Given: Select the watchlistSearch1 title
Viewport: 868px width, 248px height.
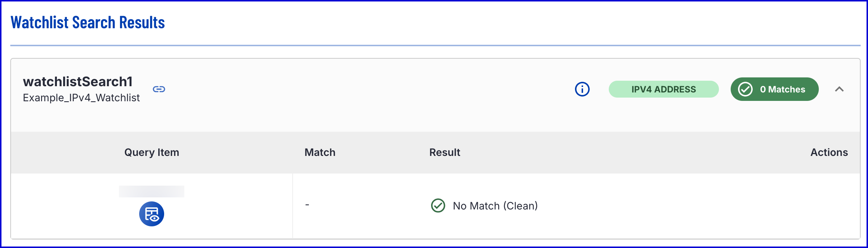Looking at the screenshot, I should point(77,81).
